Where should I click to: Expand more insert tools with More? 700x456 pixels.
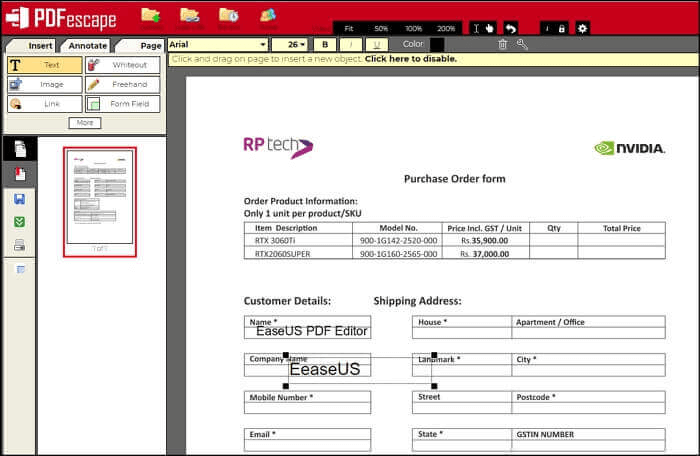84,123
